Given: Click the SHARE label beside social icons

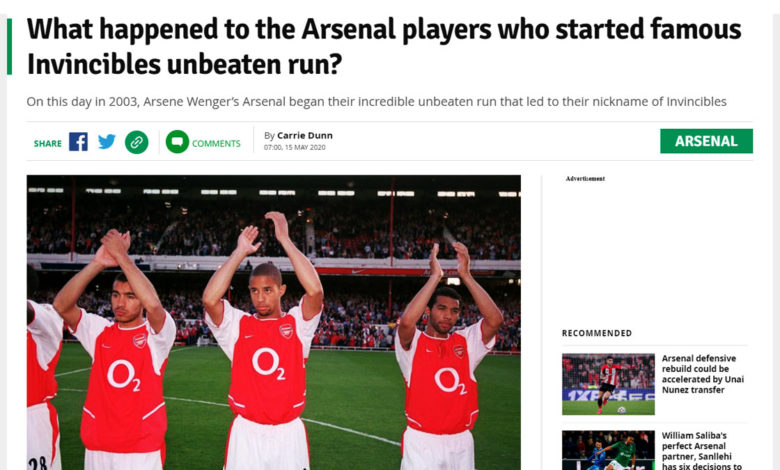Looking at the screenshot, I should (x=47, y=143).
